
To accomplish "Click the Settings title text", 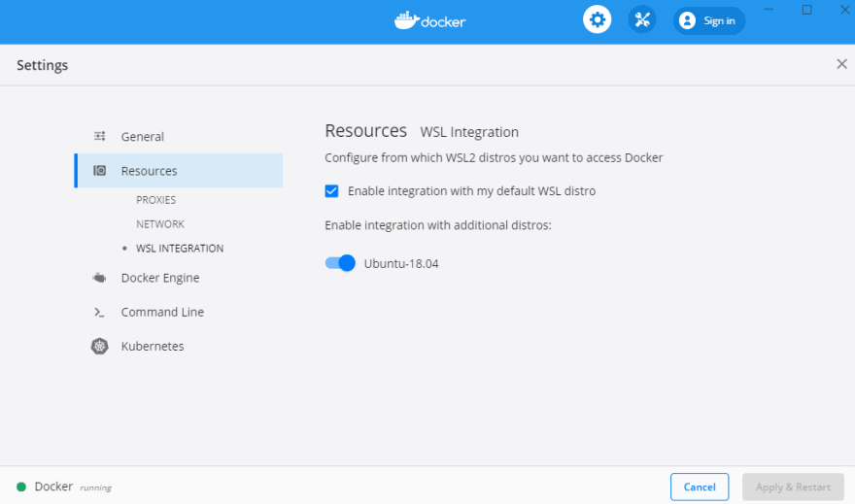I will [43, 65].
